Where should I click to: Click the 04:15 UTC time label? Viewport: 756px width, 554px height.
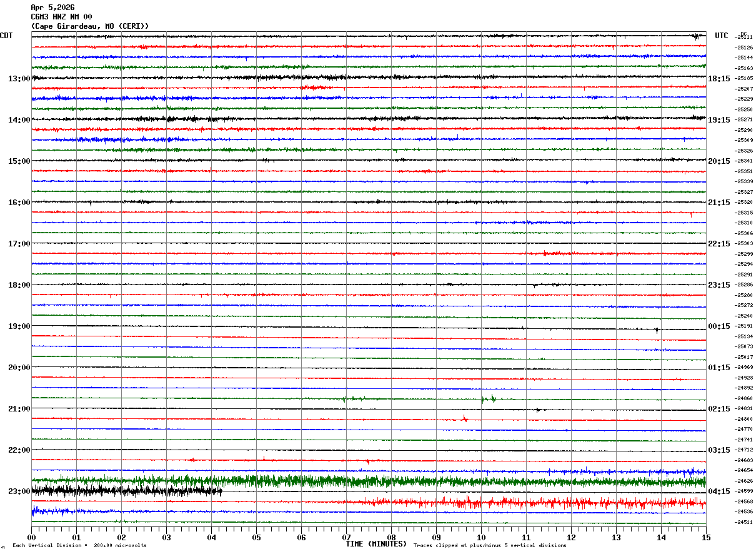pos(719,491)
